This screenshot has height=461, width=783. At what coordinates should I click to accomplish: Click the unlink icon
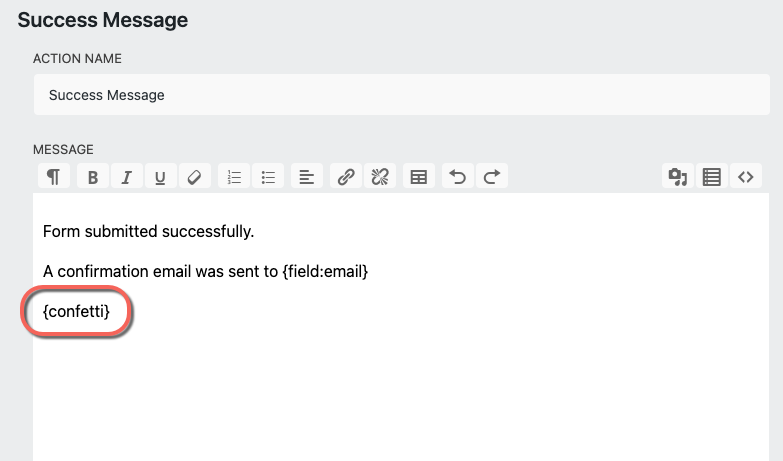pos(380,177)
